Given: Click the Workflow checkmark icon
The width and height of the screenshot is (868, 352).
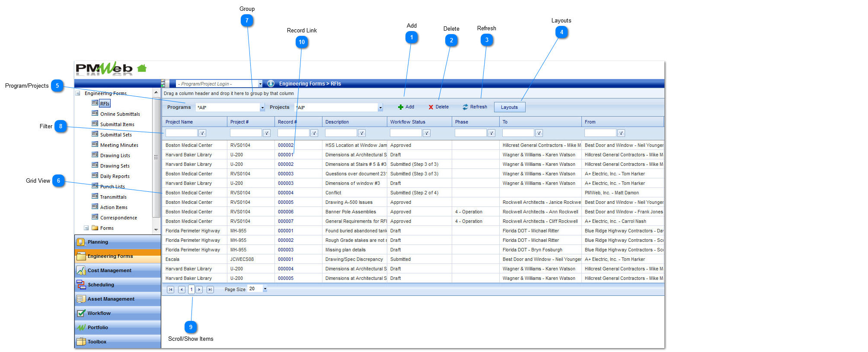Looking at the screenshot, I should click(x=81, y=313).
